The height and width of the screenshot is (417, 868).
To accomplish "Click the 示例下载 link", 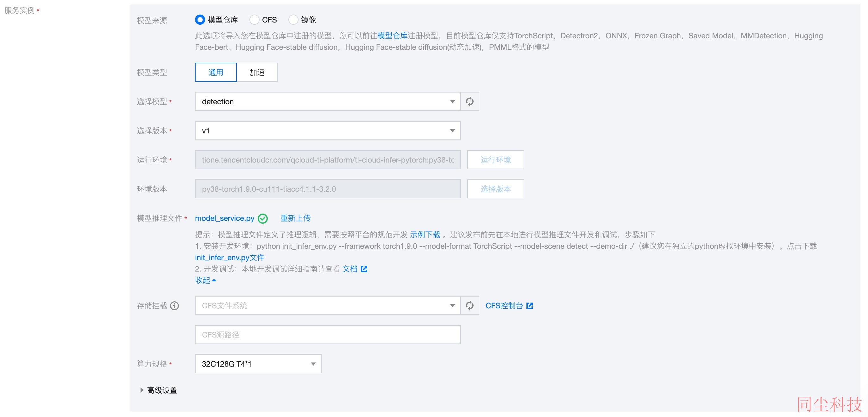I will coord(425,234).
